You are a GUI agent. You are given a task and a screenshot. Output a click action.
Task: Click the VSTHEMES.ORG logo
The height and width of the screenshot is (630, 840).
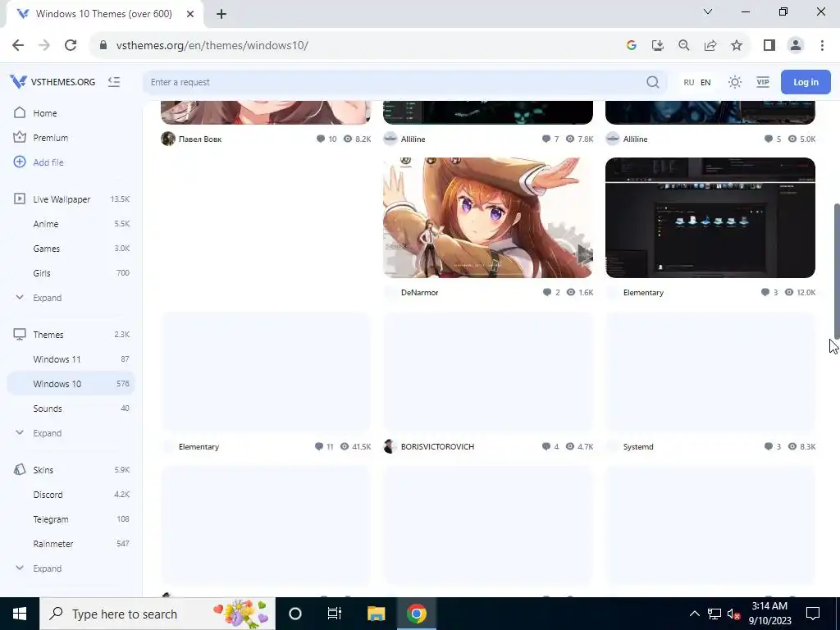52,82
